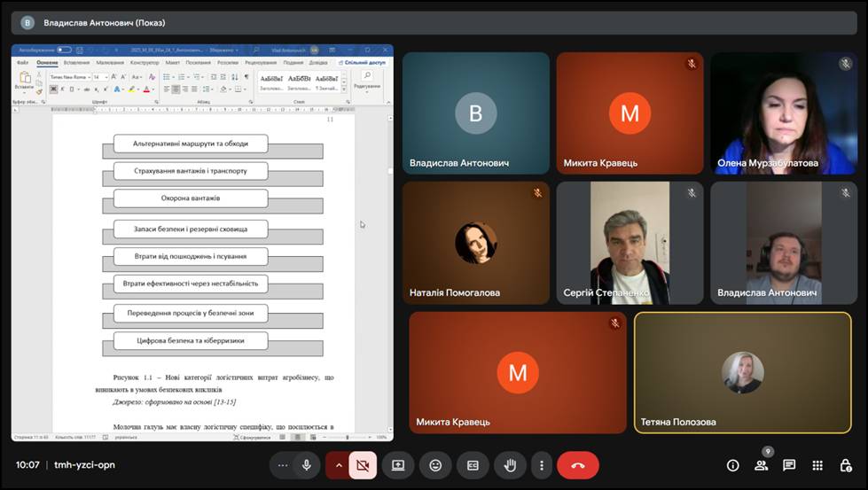Expand audio settings beside the microphone
The width and height of the screenshot is (868, 490).
[x=283, y=465]
